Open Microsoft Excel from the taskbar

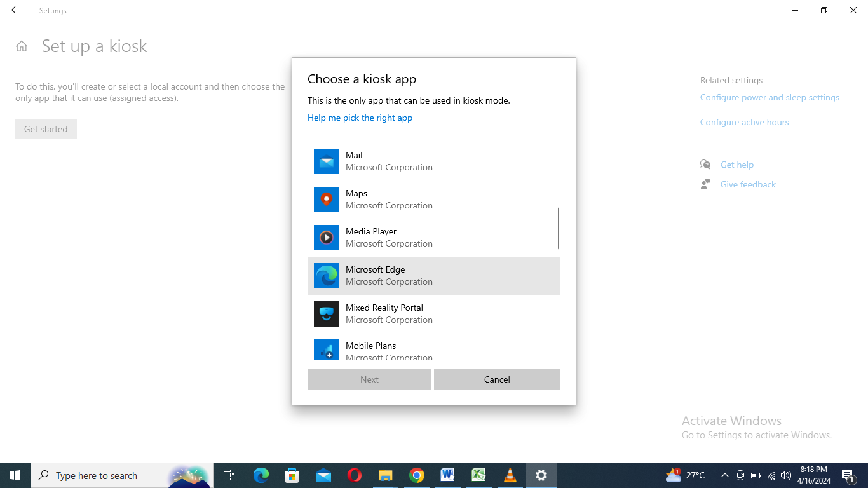478,475
